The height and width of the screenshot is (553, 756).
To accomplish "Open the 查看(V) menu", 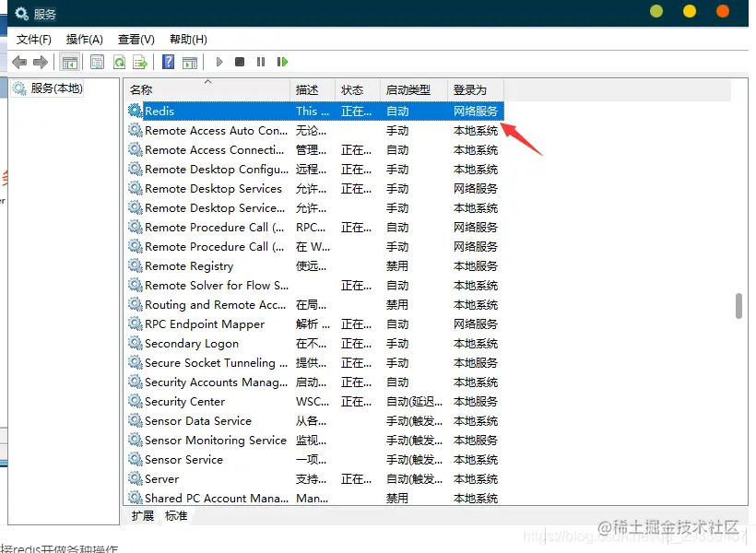I will pos(136,40).
